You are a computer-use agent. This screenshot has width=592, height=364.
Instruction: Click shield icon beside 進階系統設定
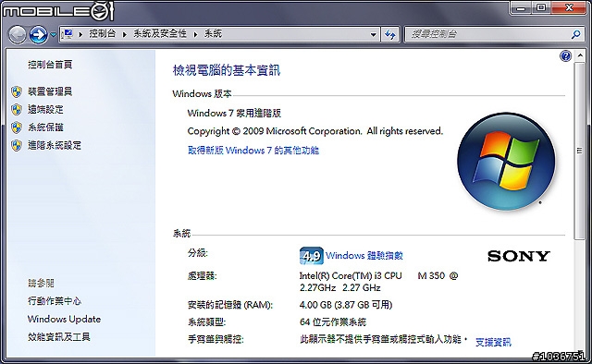pos(17,145)
